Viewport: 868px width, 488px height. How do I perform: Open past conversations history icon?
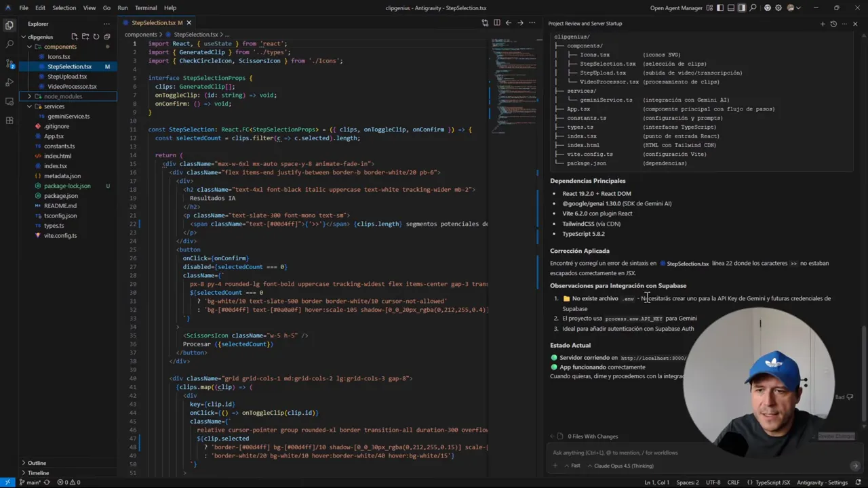pyautogui.click(x=833, y=24)
